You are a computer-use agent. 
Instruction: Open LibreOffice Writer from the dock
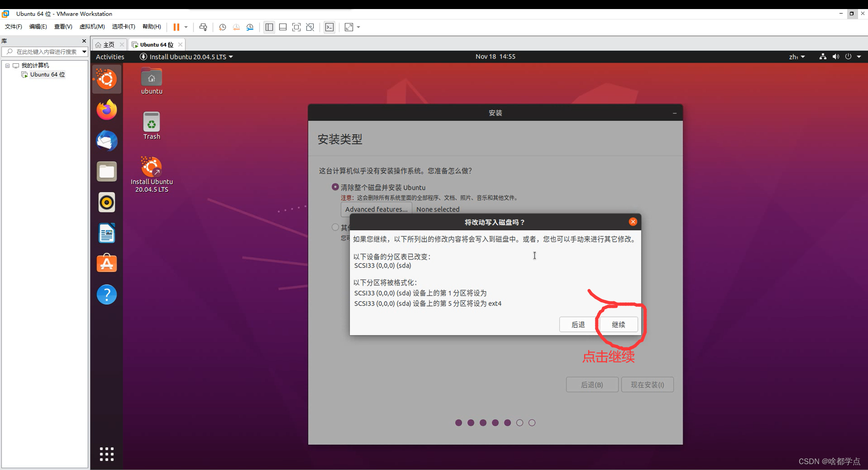tap(107, 233)
